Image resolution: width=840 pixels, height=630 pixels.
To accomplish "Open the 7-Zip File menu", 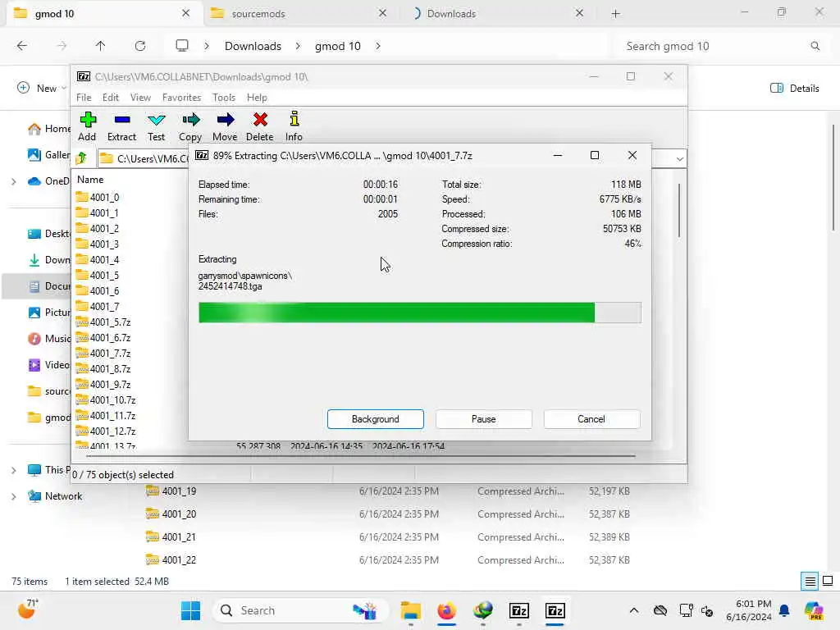I will coord(84,98).
